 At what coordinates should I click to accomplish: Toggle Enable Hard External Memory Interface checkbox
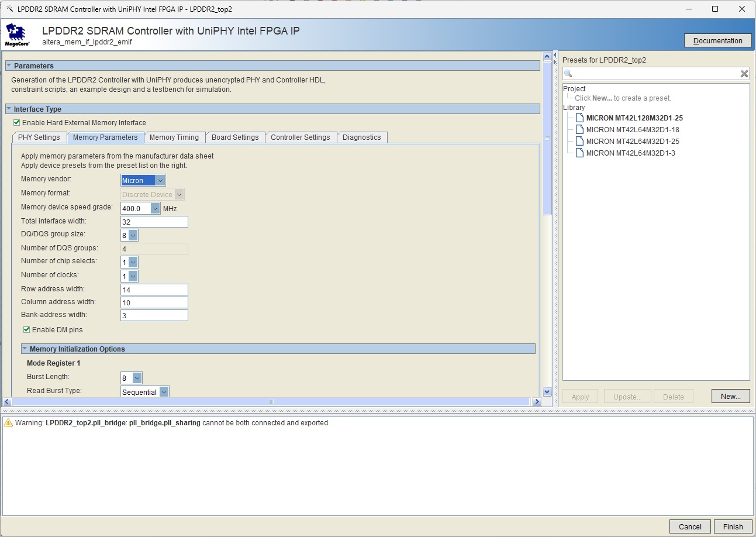pyautogui.click(x=16, y=123)
